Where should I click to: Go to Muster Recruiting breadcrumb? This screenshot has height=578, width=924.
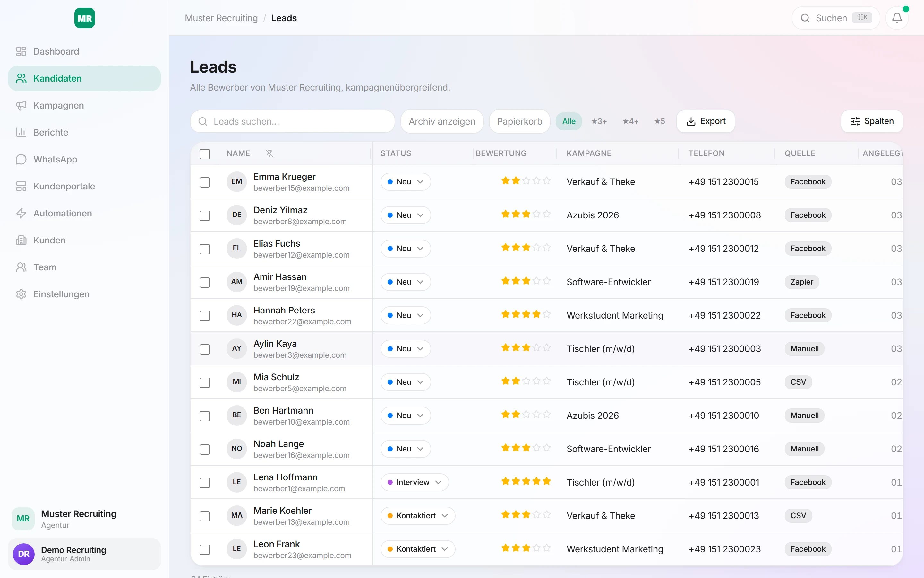(x=221, y=18)
